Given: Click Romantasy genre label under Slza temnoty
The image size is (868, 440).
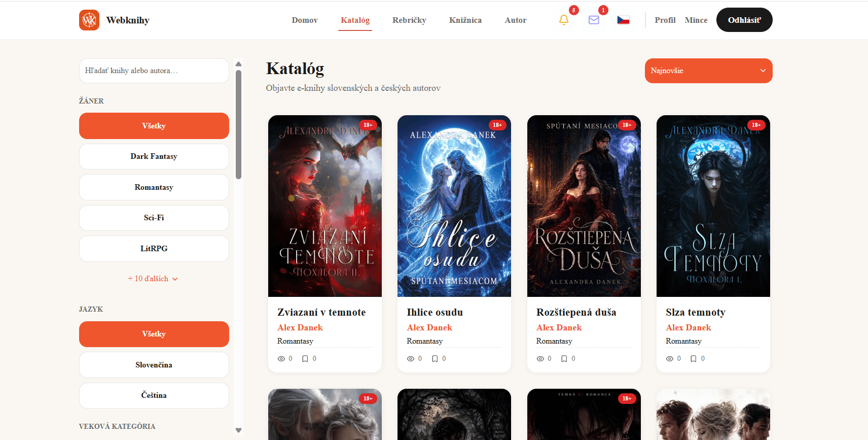Looking at the screenshot, I should coord(684,341).
